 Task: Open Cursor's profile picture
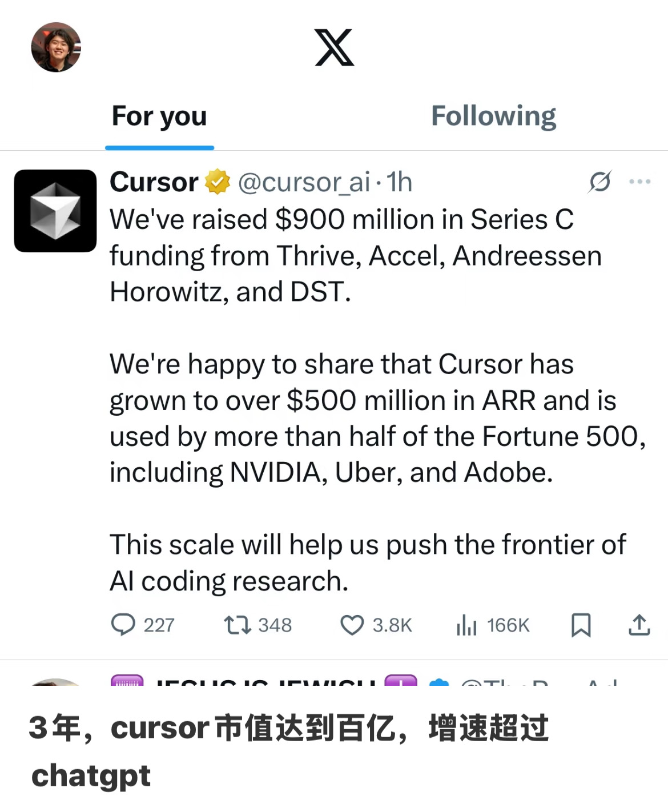pyautogui.click(x=55, y=211)
